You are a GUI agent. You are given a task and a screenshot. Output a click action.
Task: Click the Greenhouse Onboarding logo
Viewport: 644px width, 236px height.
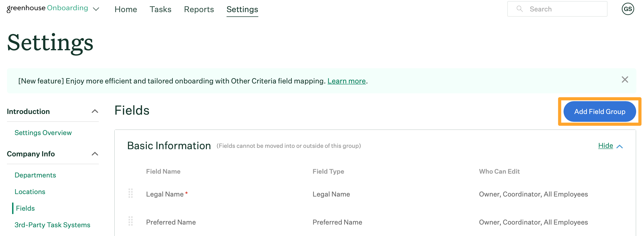(47, 8)
